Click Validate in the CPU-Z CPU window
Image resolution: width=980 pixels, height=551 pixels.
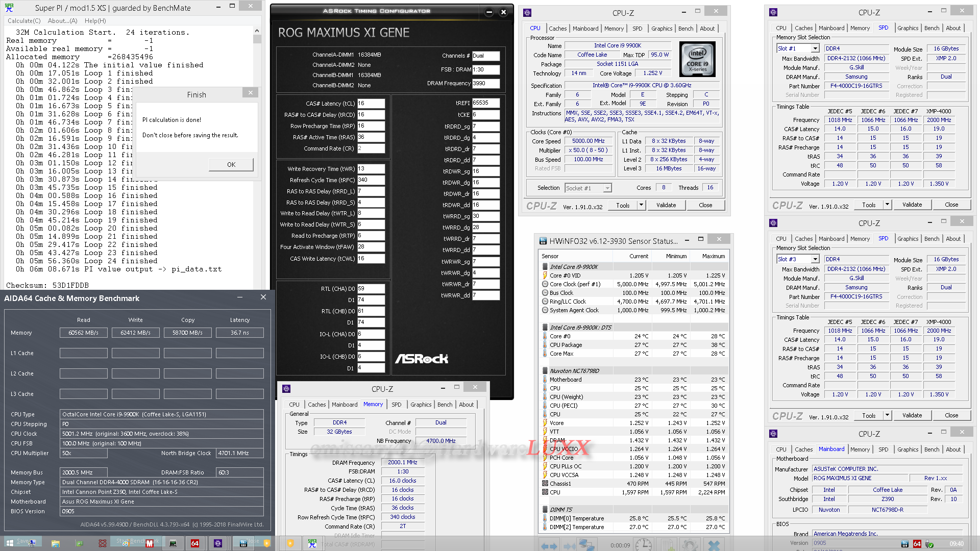tap(666, 205)
